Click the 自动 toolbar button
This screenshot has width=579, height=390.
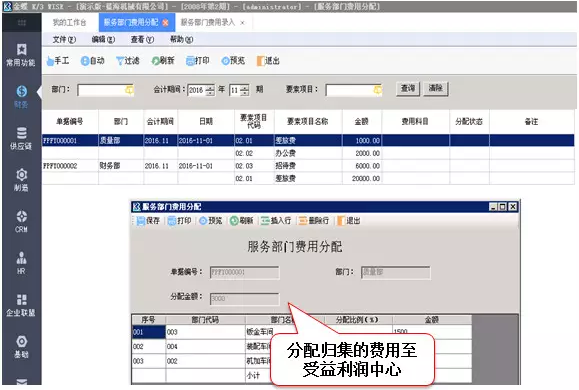[x=93, y=61]
